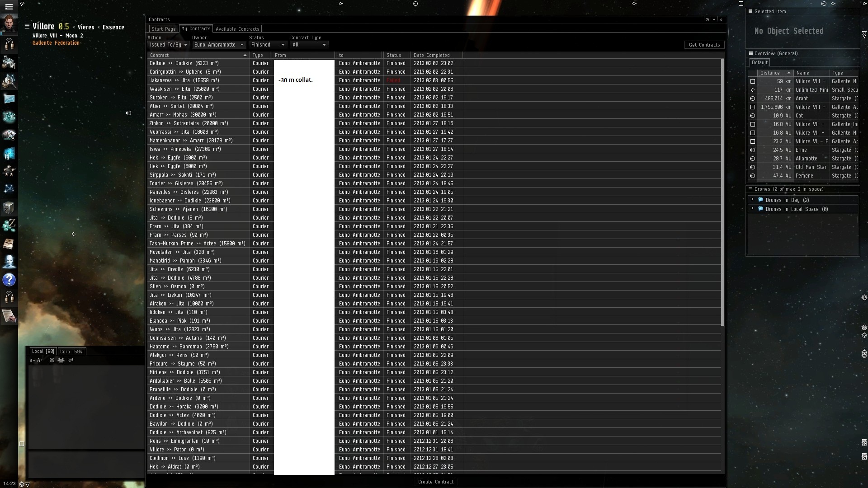
Task: Open the Neocom main menu button
Action: (9, 7)
